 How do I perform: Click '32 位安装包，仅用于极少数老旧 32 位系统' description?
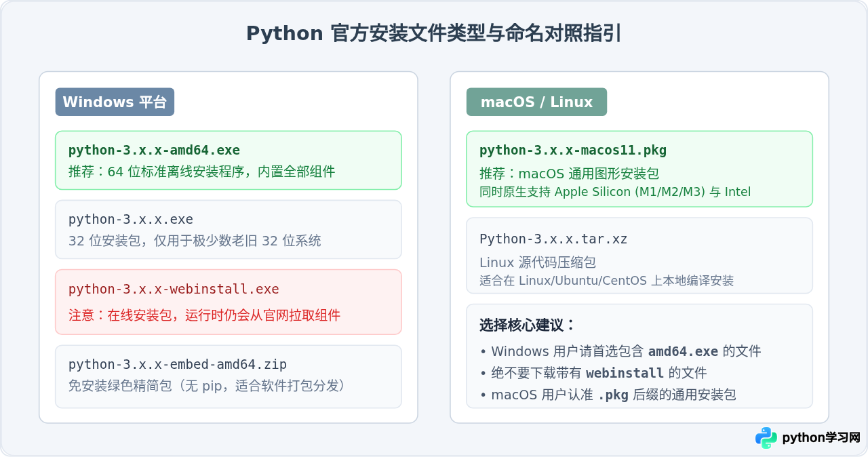pyautogui.click(x=195, y=241)
